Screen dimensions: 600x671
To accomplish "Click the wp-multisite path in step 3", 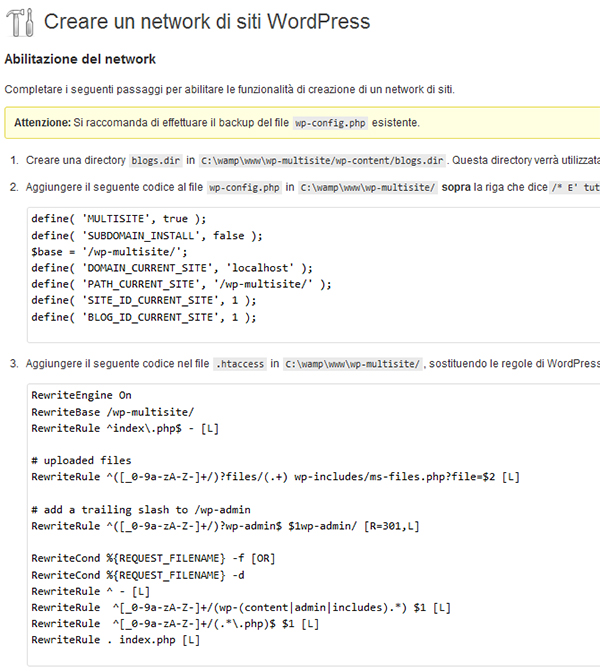I will click(x=353, y=364).
